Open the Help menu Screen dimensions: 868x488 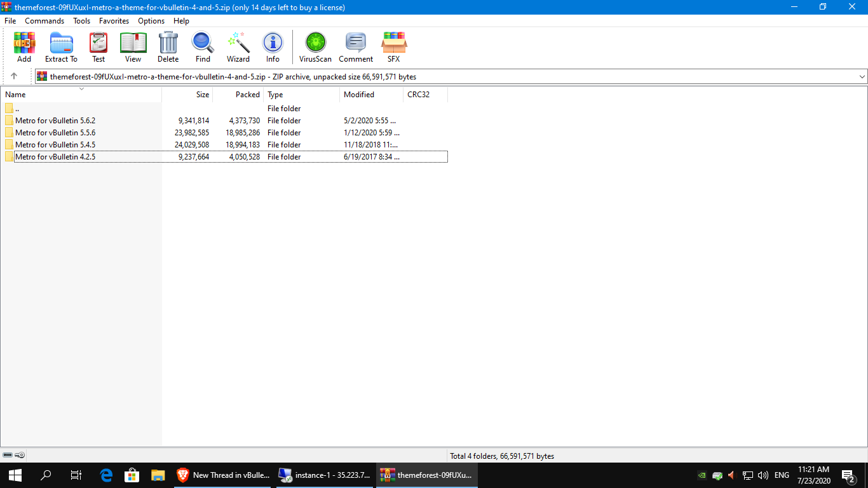coord(181,21)
